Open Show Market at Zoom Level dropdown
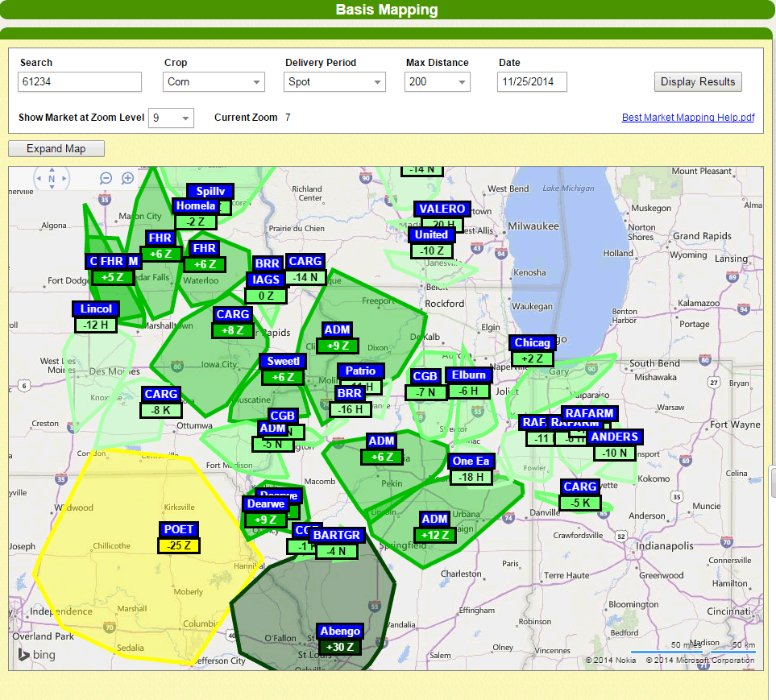Viewport: 776px width, 700px height. [171, 118]
